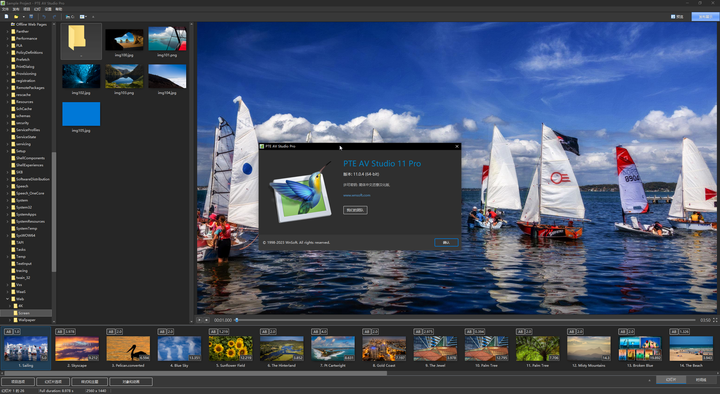This screenshot has width=720, height=394.
Task: Stop the slideshow preview playback
Action: [207, 320]
